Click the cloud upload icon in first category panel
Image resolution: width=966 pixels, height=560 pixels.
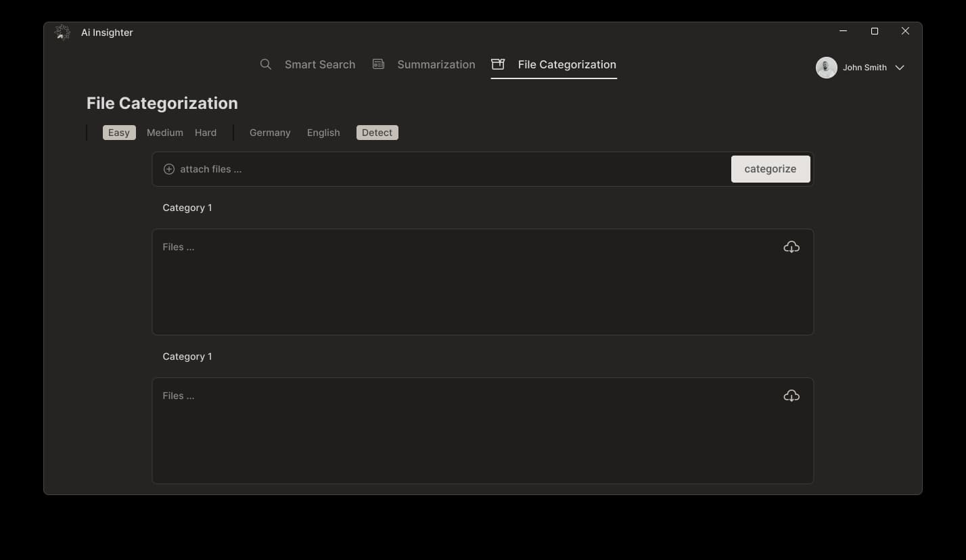[791, 246]
